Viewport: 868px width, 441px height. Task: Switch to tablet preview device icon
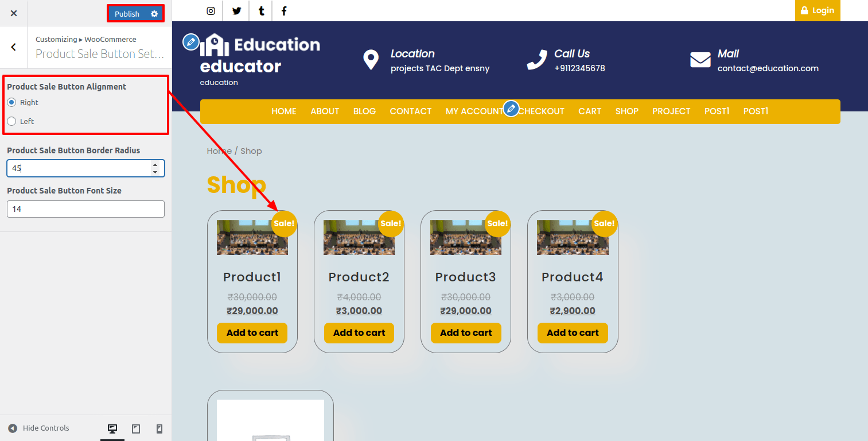pos(136,429)
